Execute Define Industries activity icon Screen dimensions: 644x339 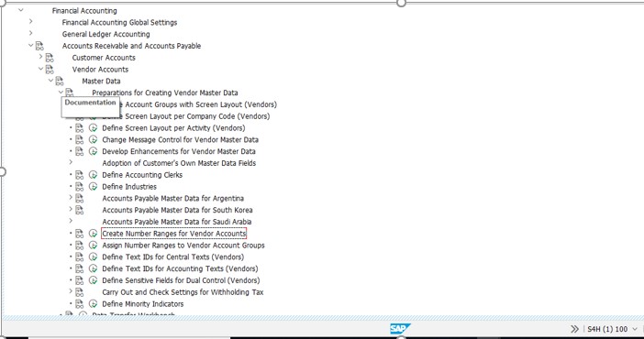(94, 187)
